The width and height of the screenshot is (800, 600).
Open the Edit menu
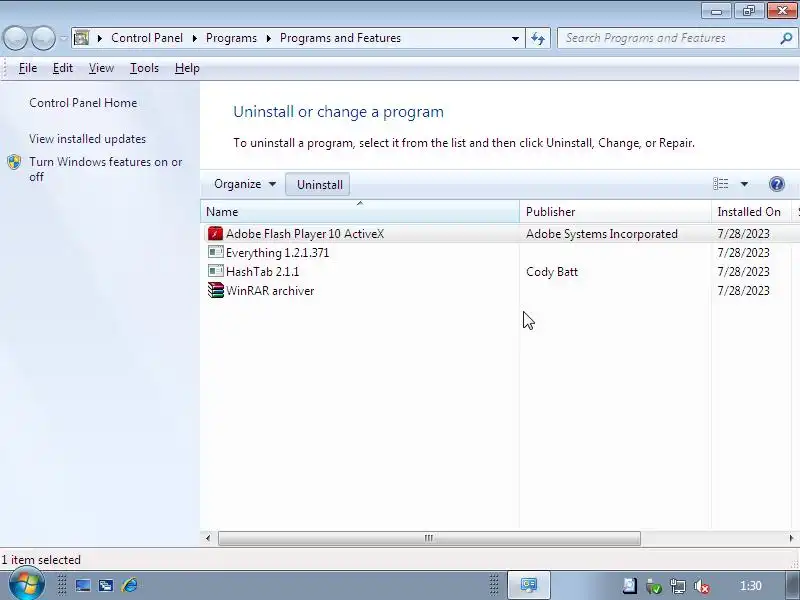coord(63,68)
